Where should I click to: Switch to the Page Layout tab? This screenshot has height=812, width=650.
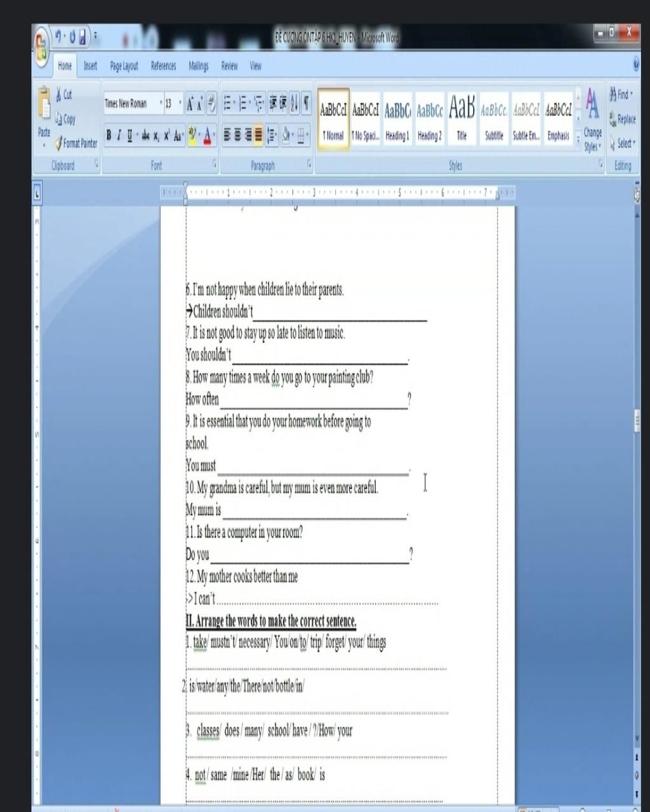pyautogui.click(x=124, y=65)
